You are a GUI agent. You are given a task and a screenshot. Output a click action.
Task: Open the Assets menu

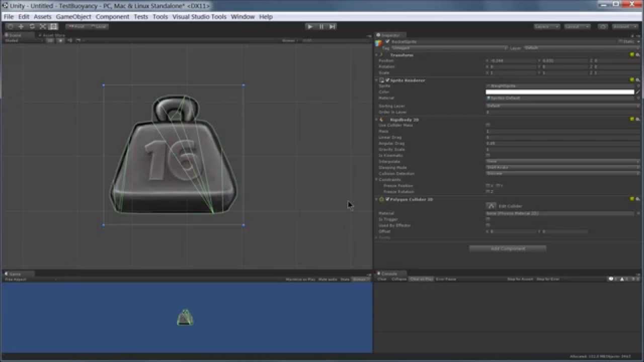(43, 17)
